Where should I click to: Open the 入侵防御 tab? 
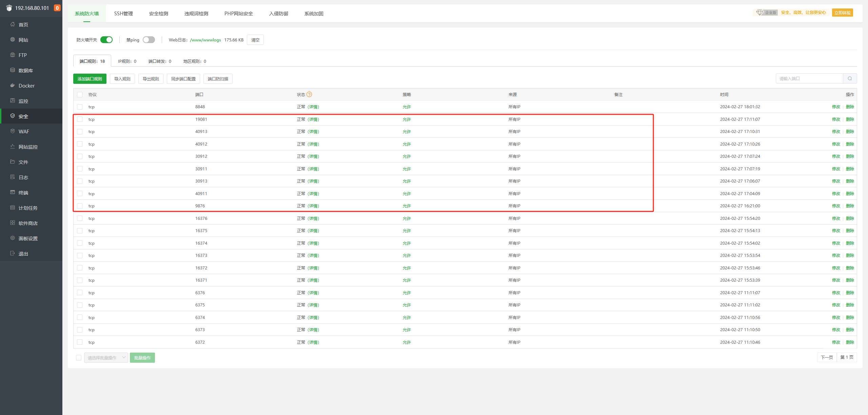[279, 14]
